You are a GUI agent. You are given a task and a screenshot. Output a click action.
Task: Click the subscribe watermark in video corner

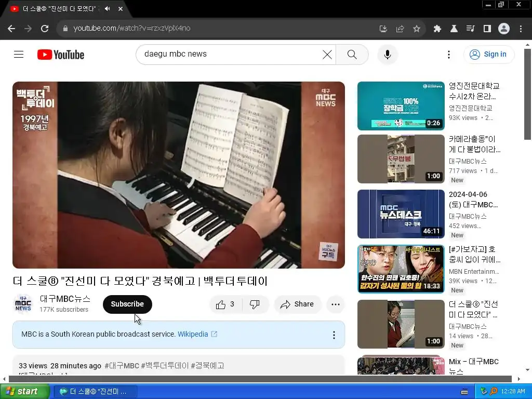(328, 251)
